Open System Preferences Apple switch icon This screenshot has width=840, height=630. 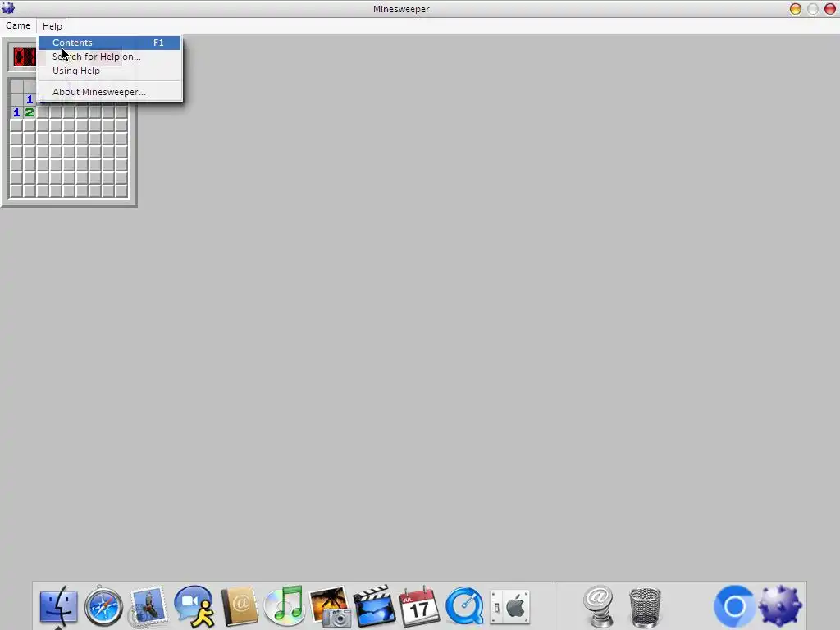tap(509, 607)
